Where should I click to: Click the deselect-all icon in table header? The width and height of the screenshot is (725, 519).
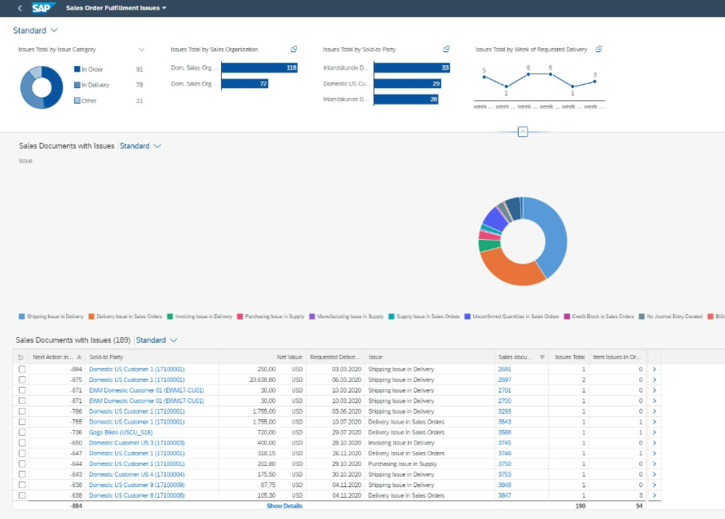(x=21, y=357)
